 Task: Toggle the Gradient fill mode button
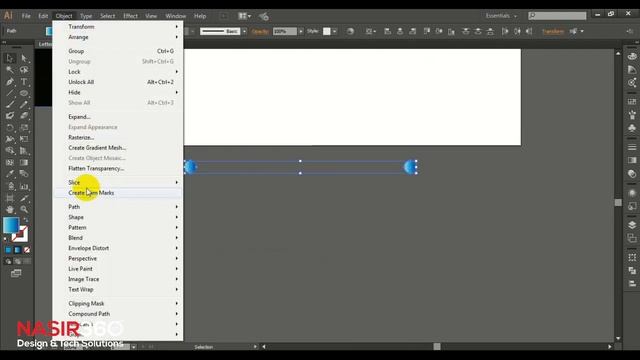pyautogui.click(x=18, y=250)
